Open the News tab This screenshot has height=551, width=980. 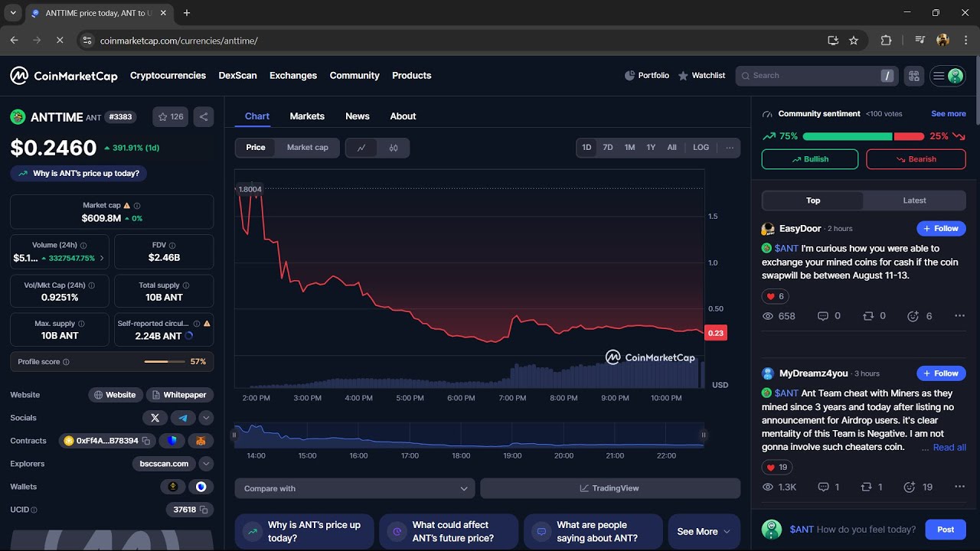point(358,116)
